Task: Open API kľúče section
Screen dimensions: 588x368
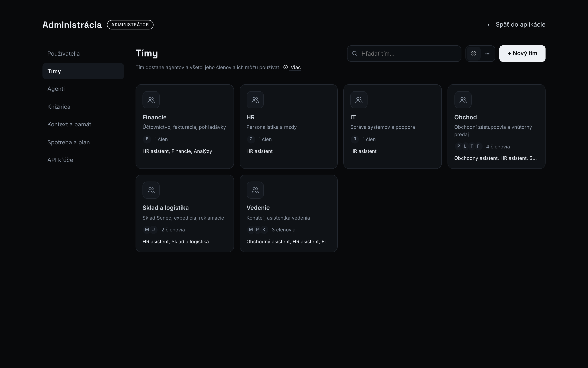Action: tap(83, 160)
